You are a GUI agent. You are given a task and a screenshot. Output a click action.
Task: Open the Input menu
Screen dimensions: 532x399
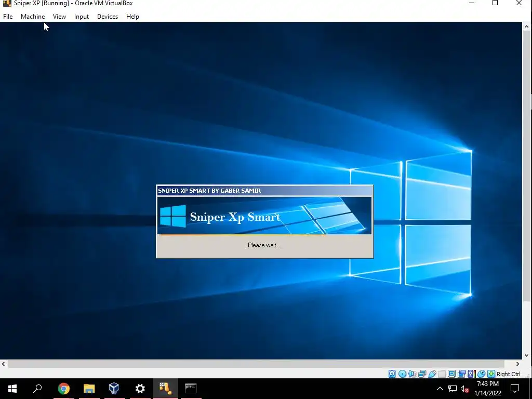pos(82,16)
